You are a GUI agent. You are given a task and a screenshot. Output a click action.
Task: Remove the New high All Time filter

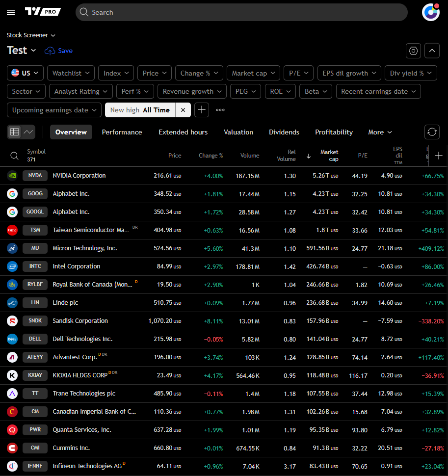coord(183,110)
